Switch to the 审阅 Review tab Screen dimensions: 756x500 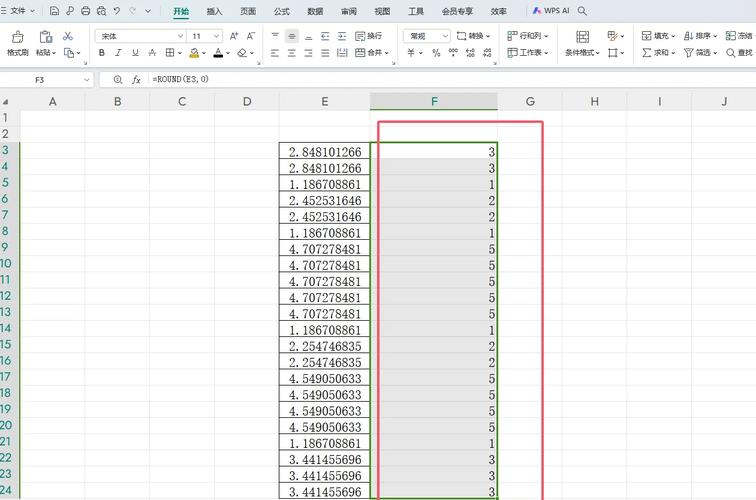tap(349, 11)
